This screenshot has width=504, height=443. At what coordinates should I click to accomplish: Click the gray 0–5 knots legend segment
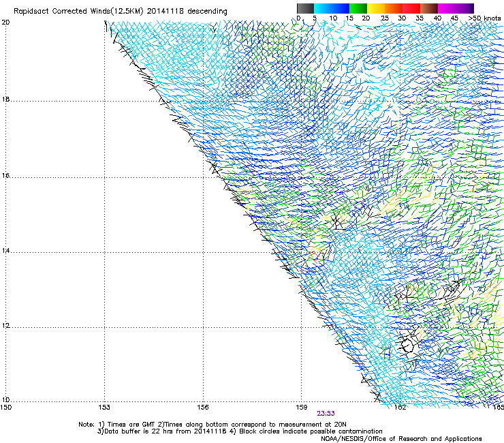305,8
